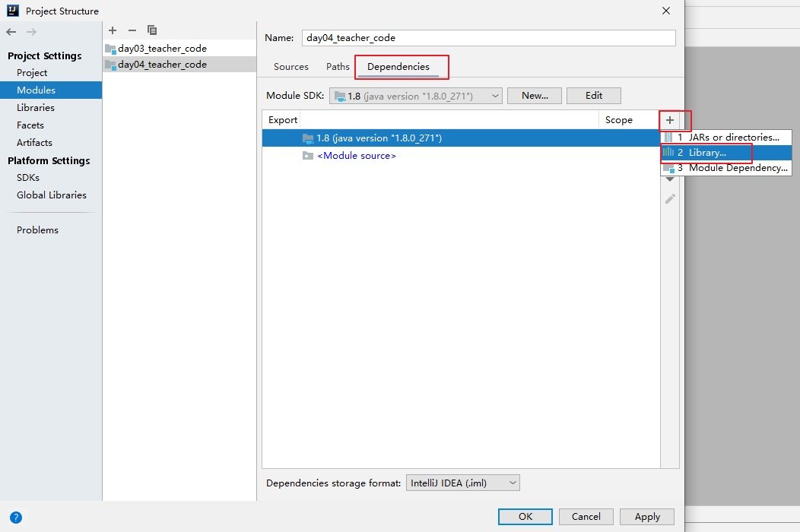Viewport: 800px width, 532px height.
Task: Add a new module with plus icon
Action: click(113, 30)
